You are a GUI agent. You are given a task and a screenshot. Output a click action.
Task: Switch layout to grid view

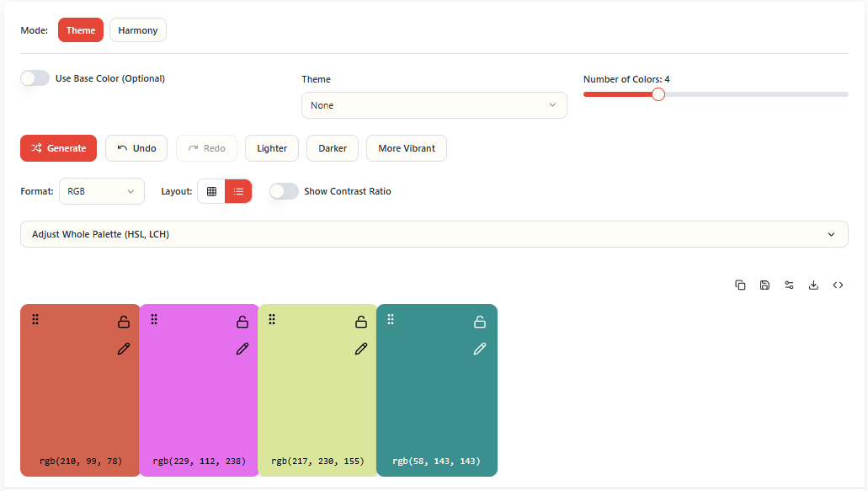tap(210, 191)
